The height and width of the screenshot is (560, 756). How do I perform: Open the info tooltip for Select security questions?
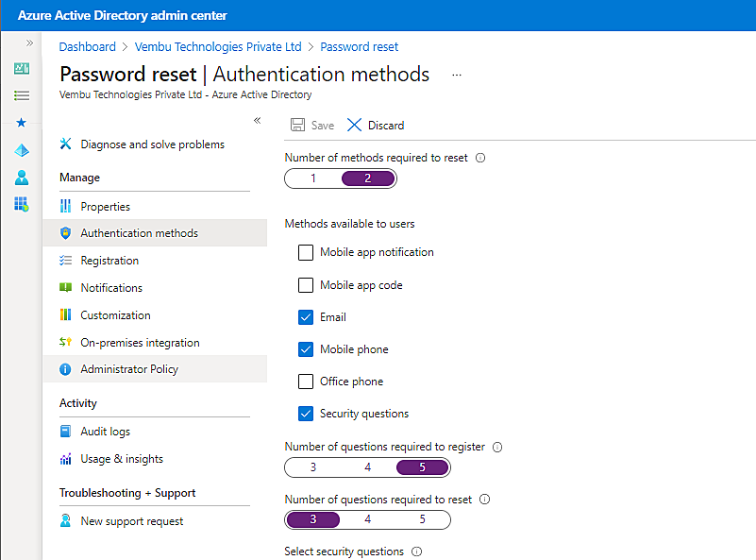(418, 552)
